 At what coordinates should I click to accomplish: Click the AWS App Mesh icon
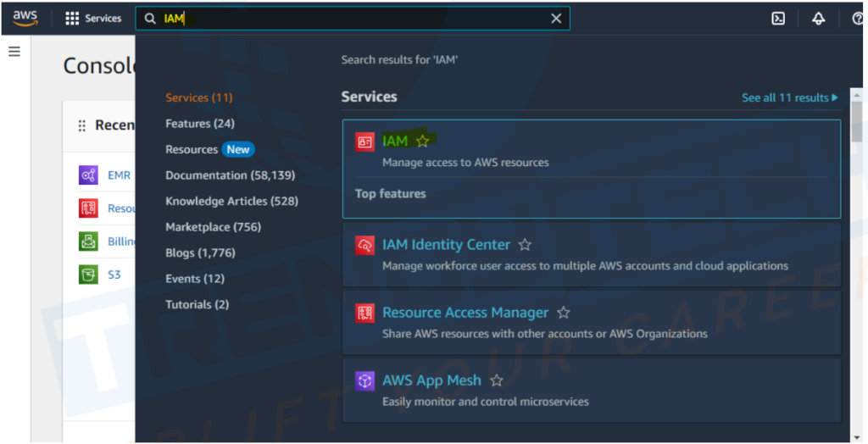pyautogui.click(x=364, y=381)
